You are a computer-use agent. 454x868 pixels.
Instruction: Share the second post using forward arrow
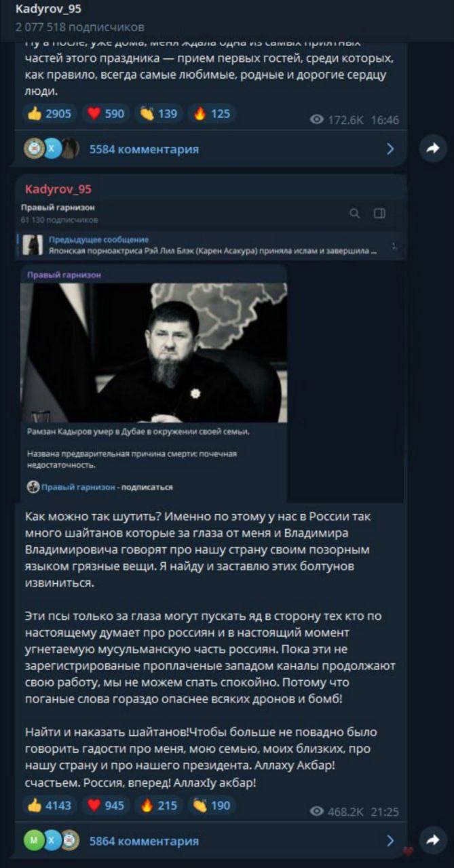432,840
